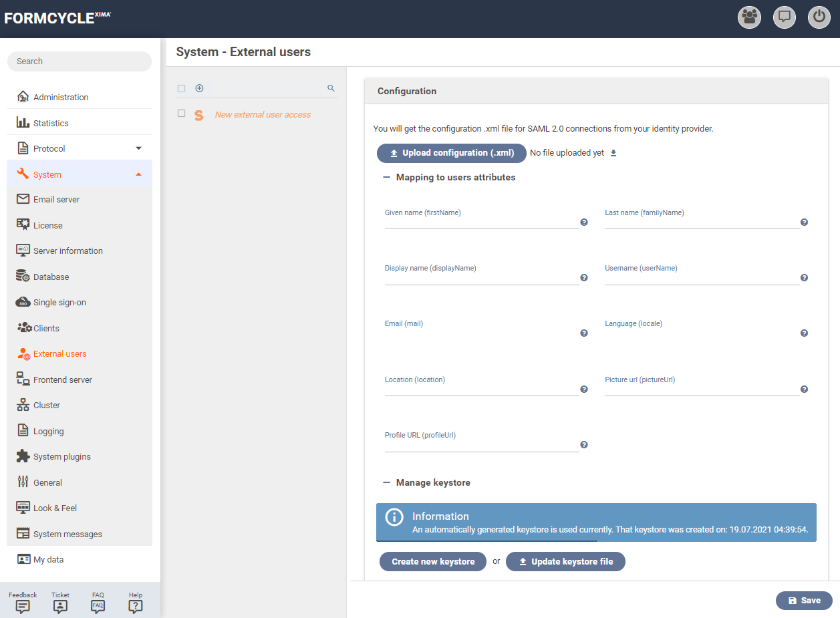The width and height of the screenshot is (840, 618).
Task: Click the help icon beside Given name field
Action: click(584, 222)
